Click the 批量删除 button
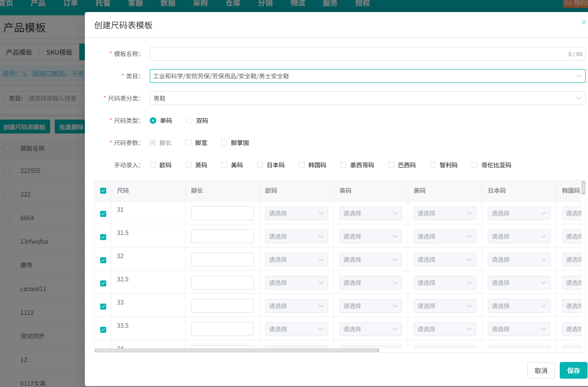 tap(70, 127)
